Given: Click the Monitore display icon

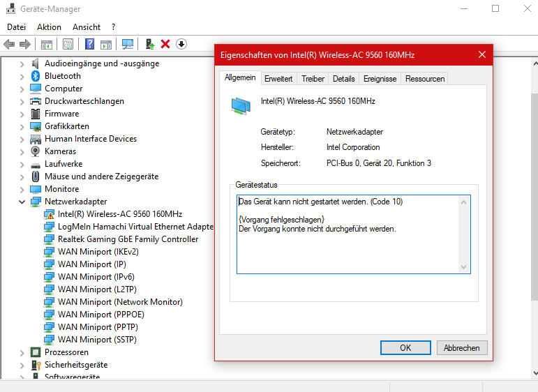Looking at the screenshot, I should tap(36, 189).
